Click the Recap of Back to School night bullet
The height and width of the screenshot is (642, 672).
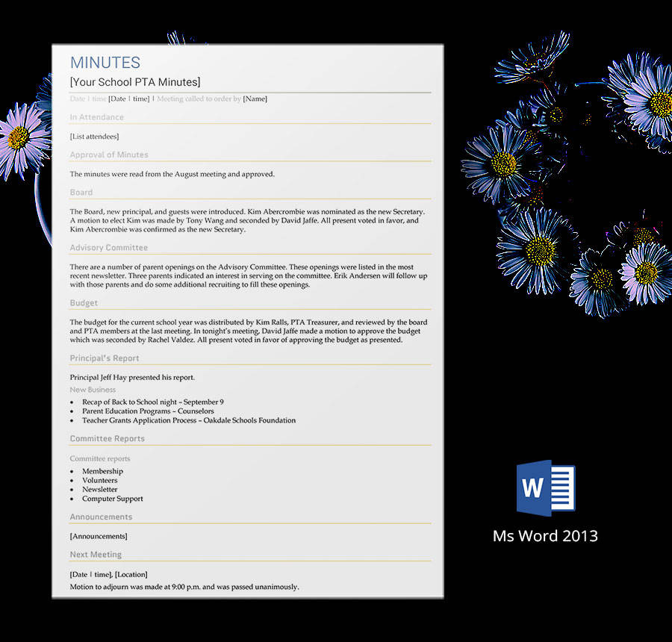(x=152, y=402)
